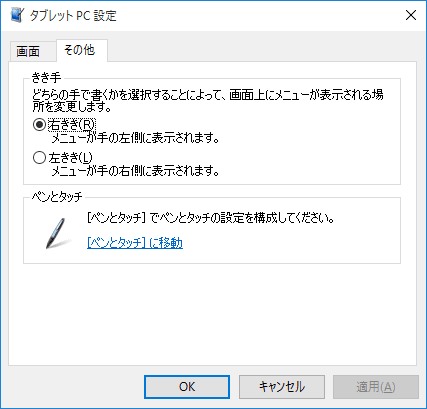427x409 pixels.
Task: Click the タブレット PC 設定 title text
Action: (73, 15)
